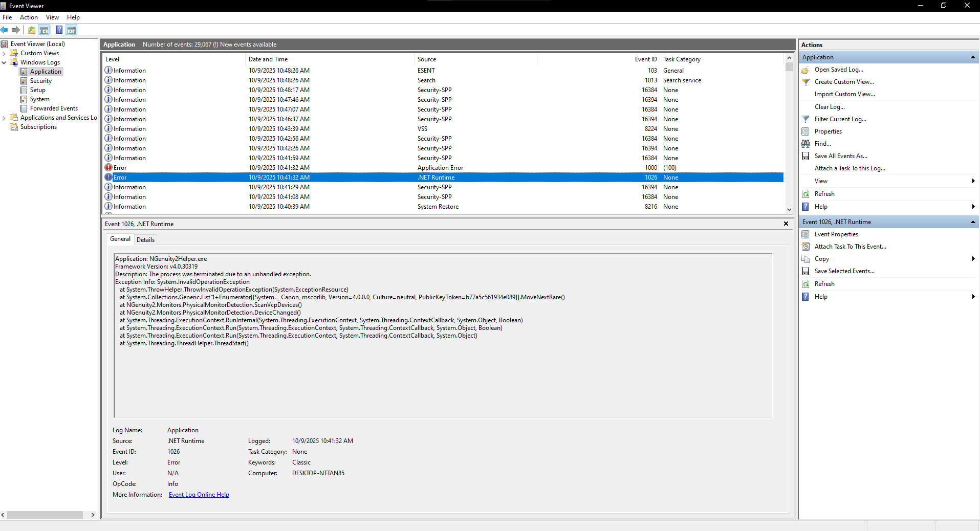Switch to the Details tab
This screenshot has height=531, width=980.
(x=145, y=240)
